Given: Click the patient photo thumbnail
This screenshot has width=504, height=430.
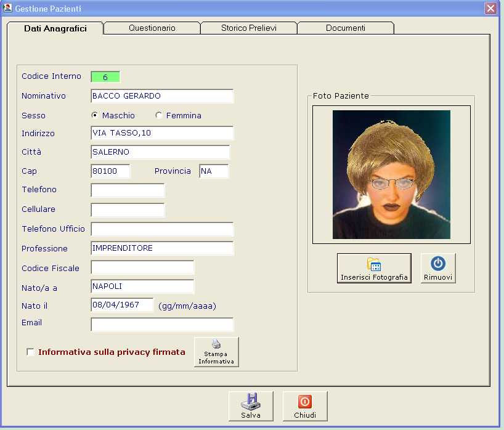Looking at the screenshot, I should (x=391, y=174).
